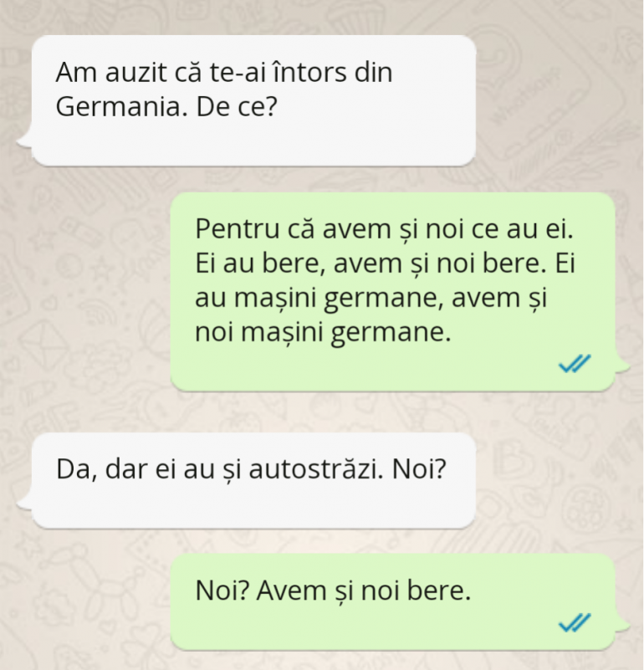This screenshot has width=644, height=670.
Task: Click the tail of the 'autostrăzi' white bubble
Action: (24, 503)
